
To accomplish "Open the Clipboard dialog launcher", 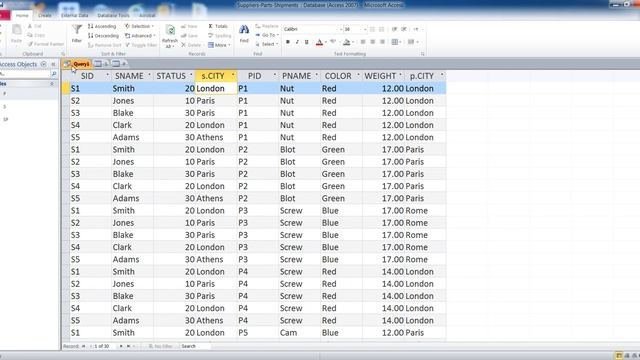I will (63, 54).
